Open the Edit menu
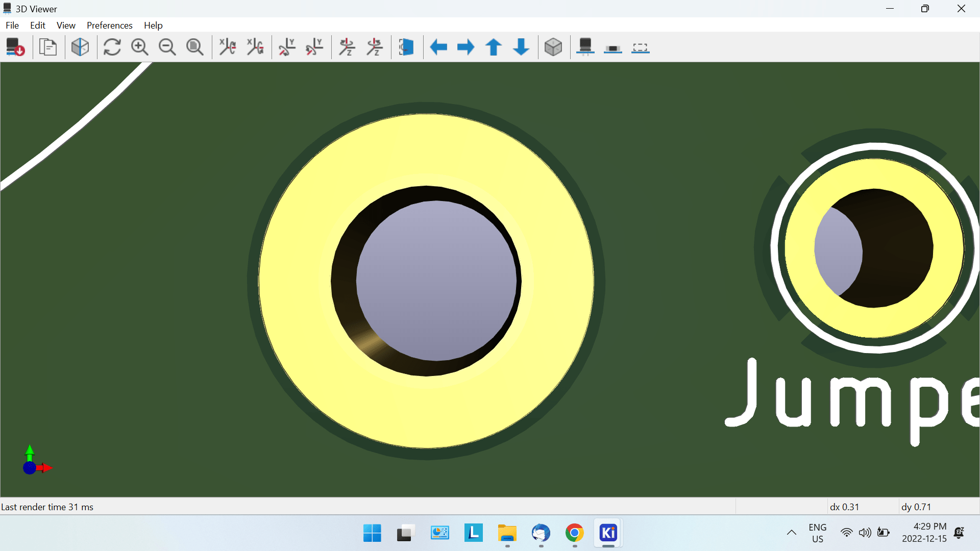This screenshot has height=551, width=980. [38, 25]
